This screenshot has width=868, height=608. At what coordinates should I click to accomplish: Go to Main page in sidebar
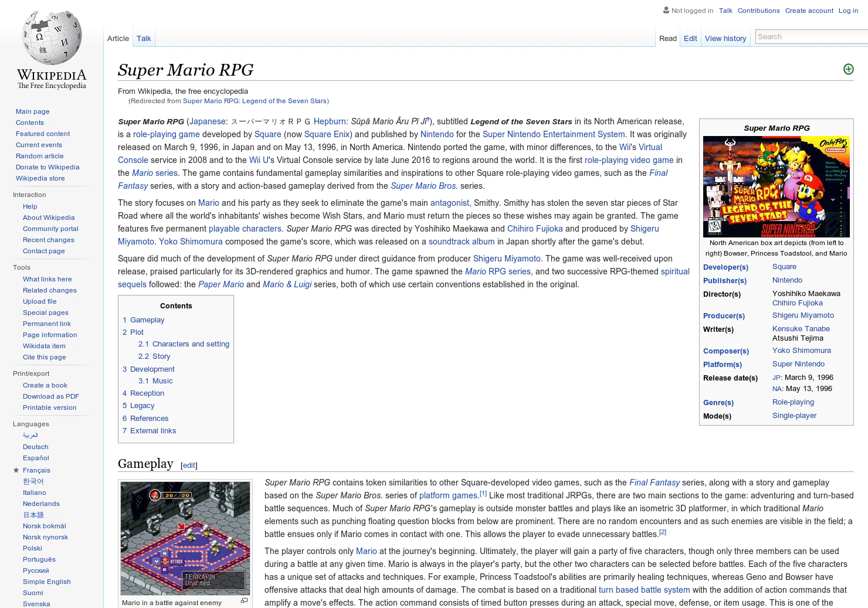[32, 111]
